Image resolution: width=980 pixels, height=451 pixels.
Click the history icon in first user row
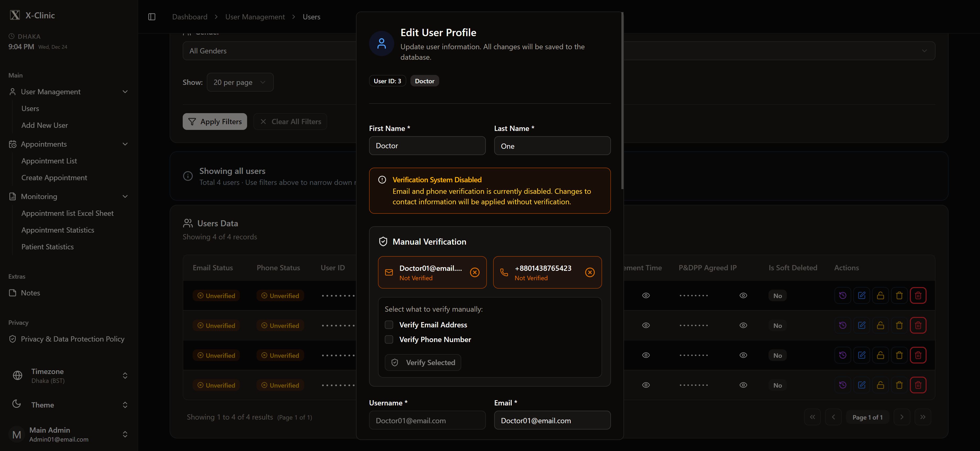click(x=842, y=295)
